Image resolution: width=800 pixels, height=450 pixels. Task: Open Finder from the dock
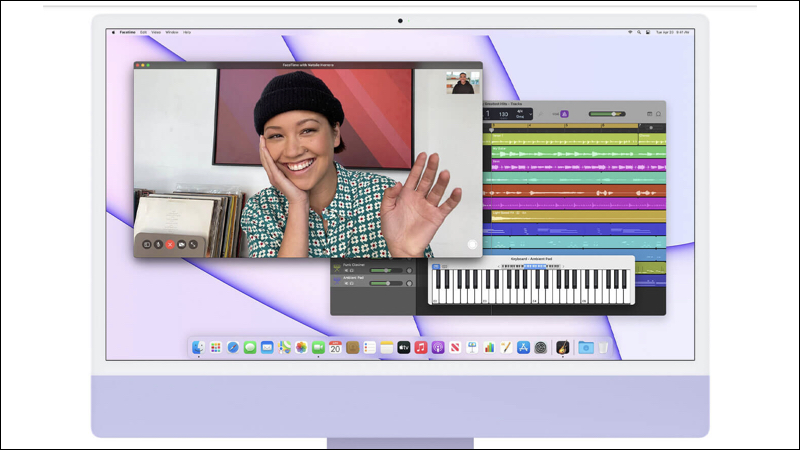(x=198, y=347)
